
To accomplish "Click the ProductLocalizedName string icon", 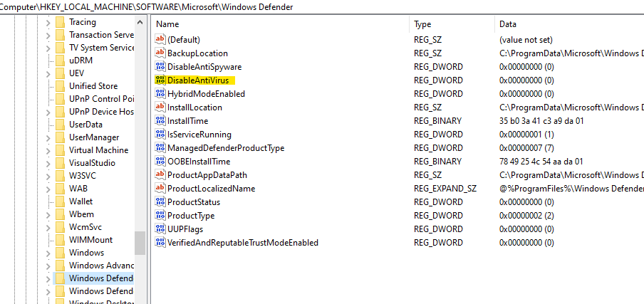I will 160,188.
